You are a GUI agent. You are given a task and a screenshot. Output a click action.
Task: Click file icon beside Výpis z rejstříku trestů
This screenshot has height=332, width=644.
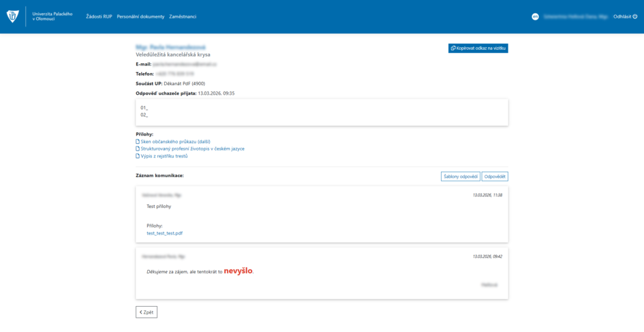pyautogui.click(x=138, y=156)
